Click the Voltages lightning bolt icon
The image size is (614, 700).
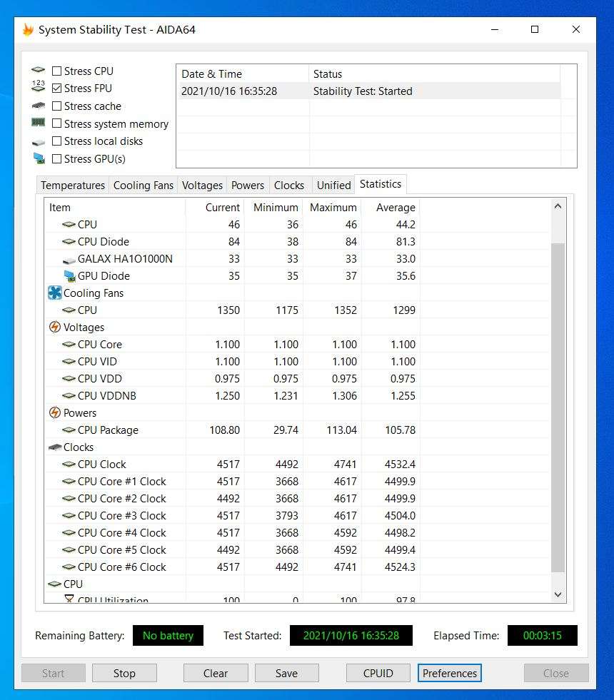[x=54, y=328]
